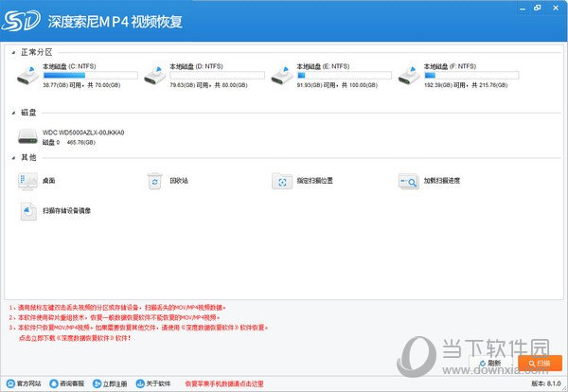
Task: Select the local disk C: drive icon
Action: coord(28,74)
